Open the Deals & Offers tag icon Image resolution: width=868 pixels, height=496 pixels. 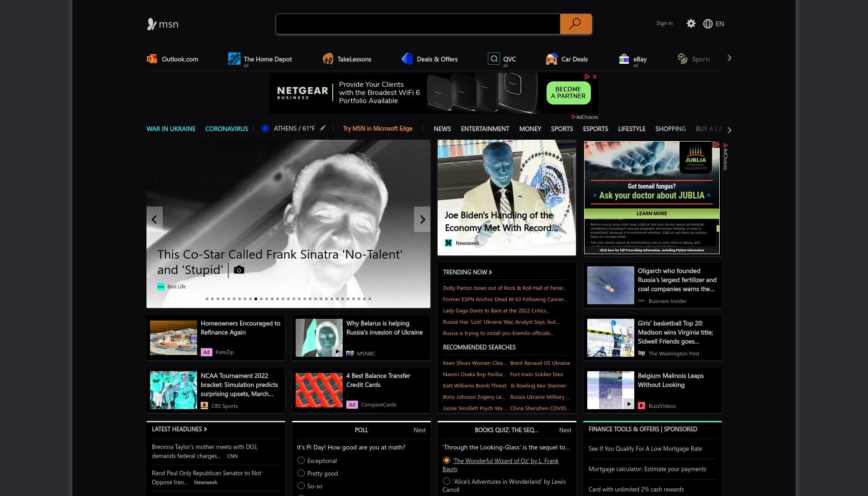pos(407,59)
